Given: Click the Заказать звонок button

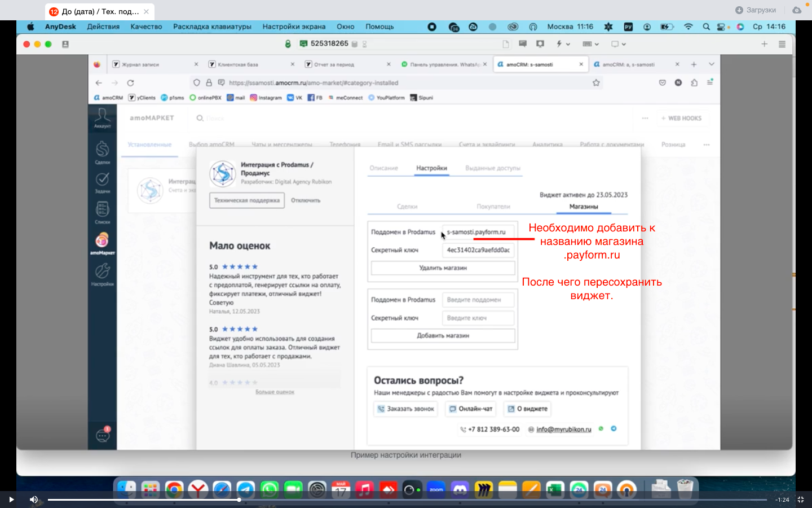Looking at the screenshot, I should pos(406,409).
